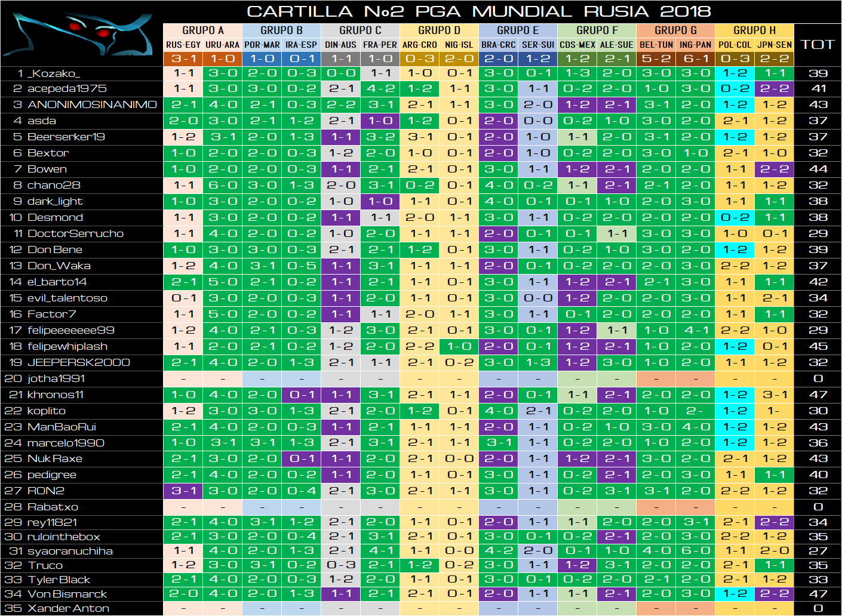Select player name VonBismarck
The image size is (842, 616).
67,594
